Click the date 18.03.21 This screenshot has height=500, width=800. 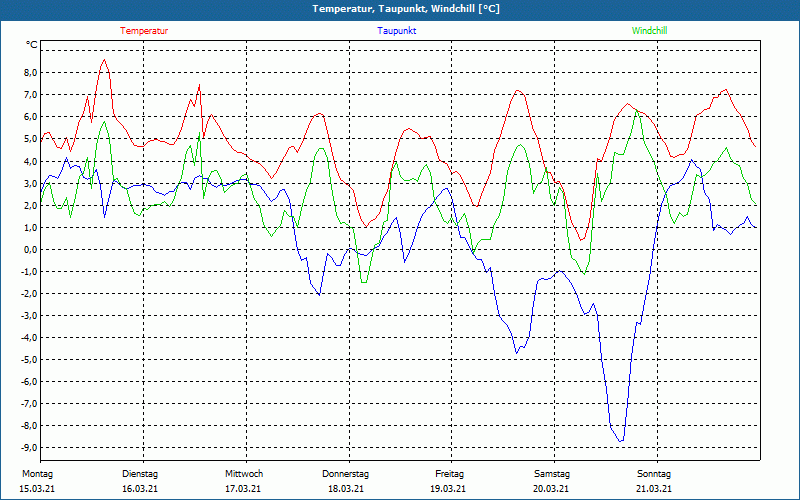click(346, 489)
